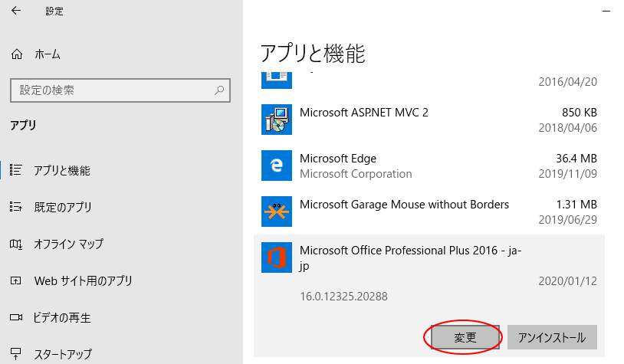Click the 36.4 MB size value
The height and width of the screenshot is (364, 624).
coord(576,159)
